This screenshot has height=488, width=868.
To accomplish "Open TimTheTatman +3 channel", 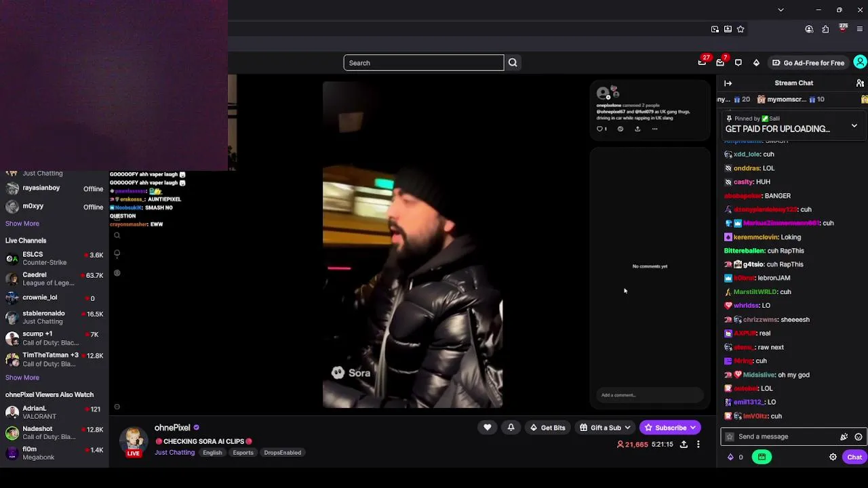I will tap(54, 359).
